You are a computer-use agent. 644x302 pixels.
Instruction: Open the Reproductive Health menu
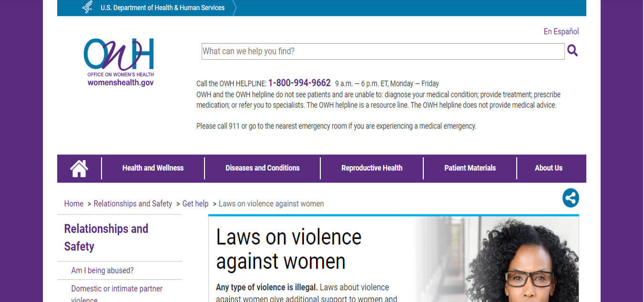(x=372, y=168)
